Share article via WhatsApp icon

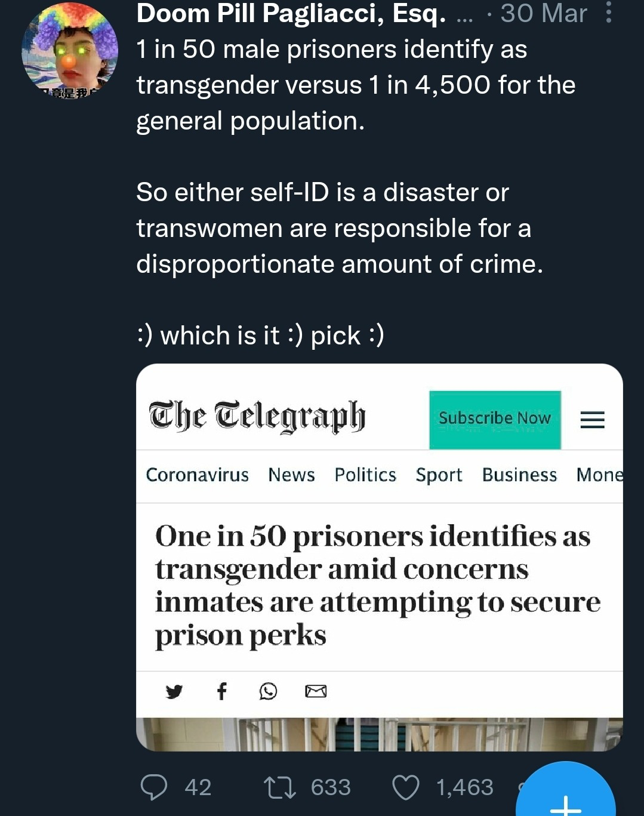pos(268,691)
